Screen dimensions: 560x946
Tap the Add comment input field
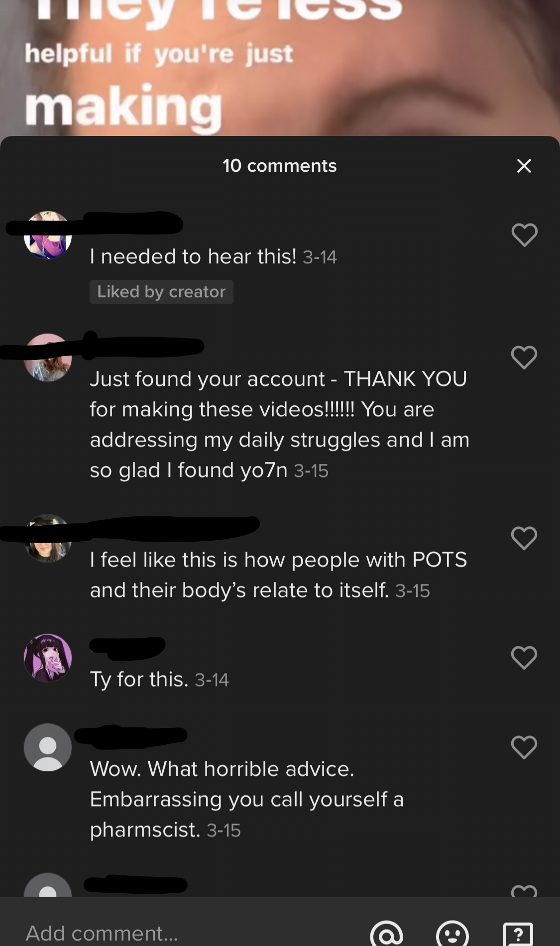tap(189, 933)
